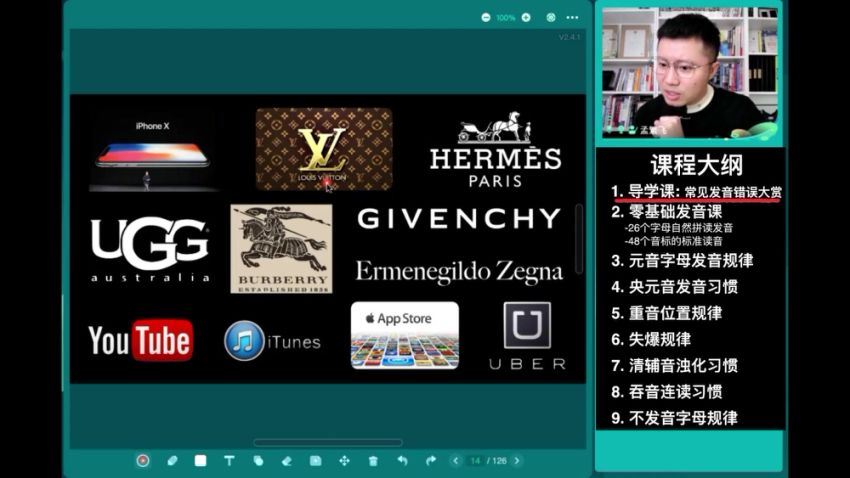Click outline item 8 吞音连读习惯

[x=667, y=392]
